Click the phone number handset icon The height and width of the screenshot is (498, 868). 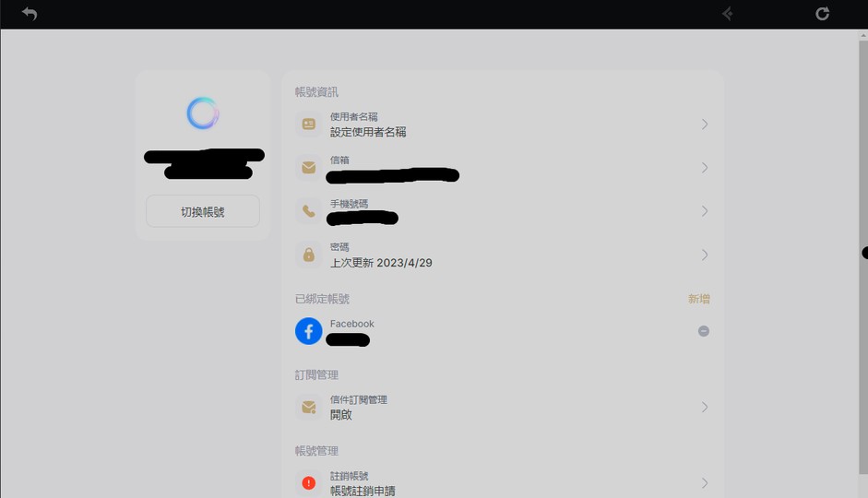pyautogui.click(x=309, y=211)
